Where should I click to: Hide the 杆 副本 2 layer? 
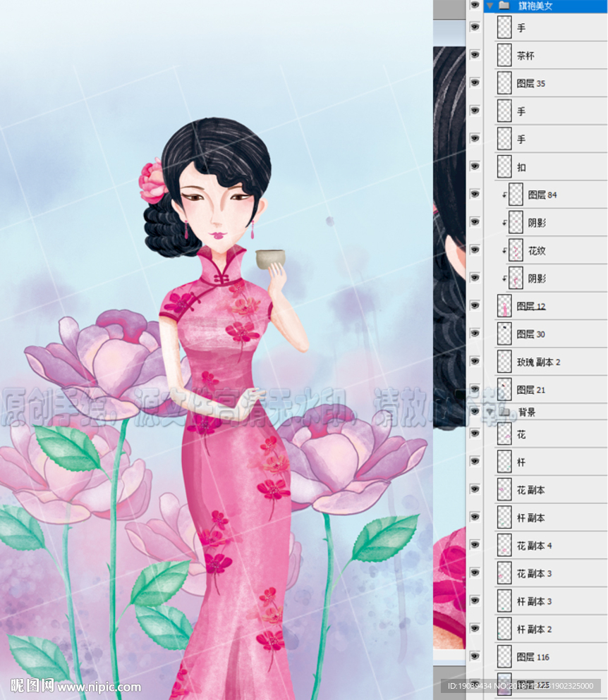(x=475, y=629)
